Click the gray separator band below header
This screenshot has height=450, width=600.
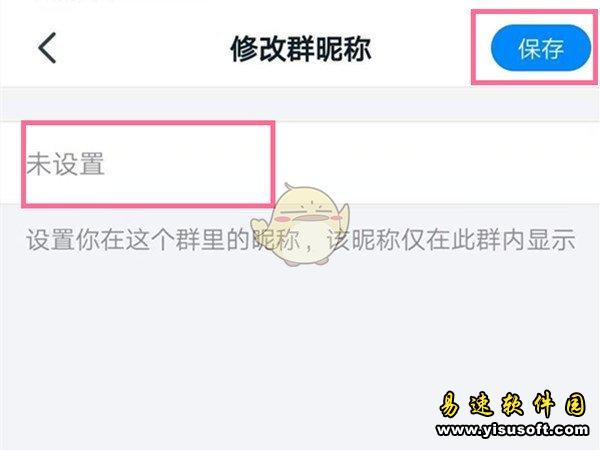[300, 104]
